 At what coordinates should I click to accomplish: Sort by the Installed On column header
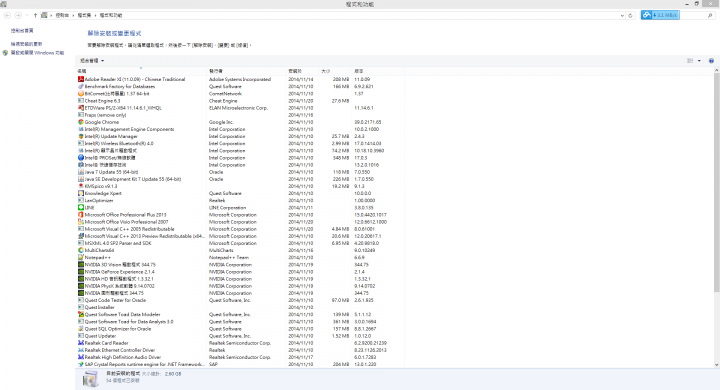click(x=303, y=71)
